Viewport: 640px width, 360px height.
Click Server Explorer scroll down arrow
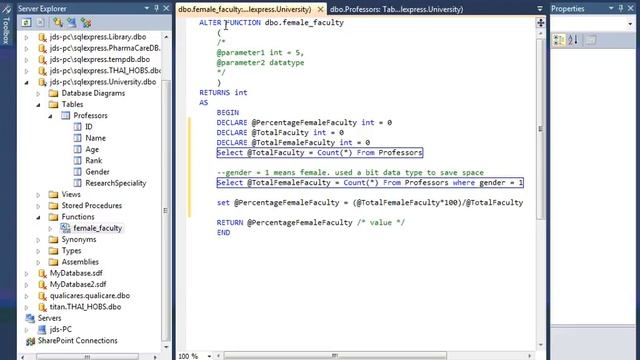tap(166, 347)
